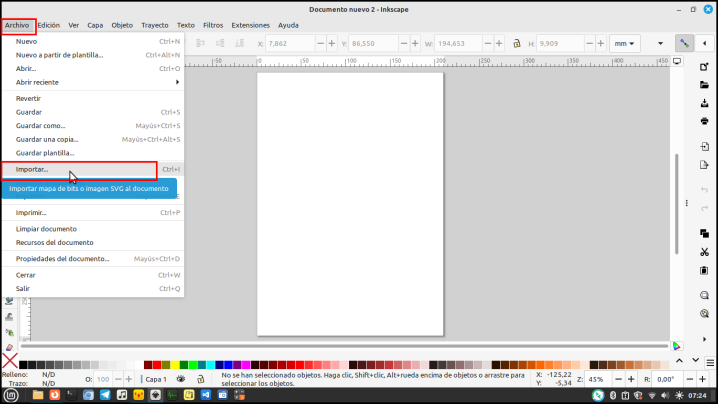Open color management icon at canvas corner
This screenshot has height=404, width=718.
(676, 346)
